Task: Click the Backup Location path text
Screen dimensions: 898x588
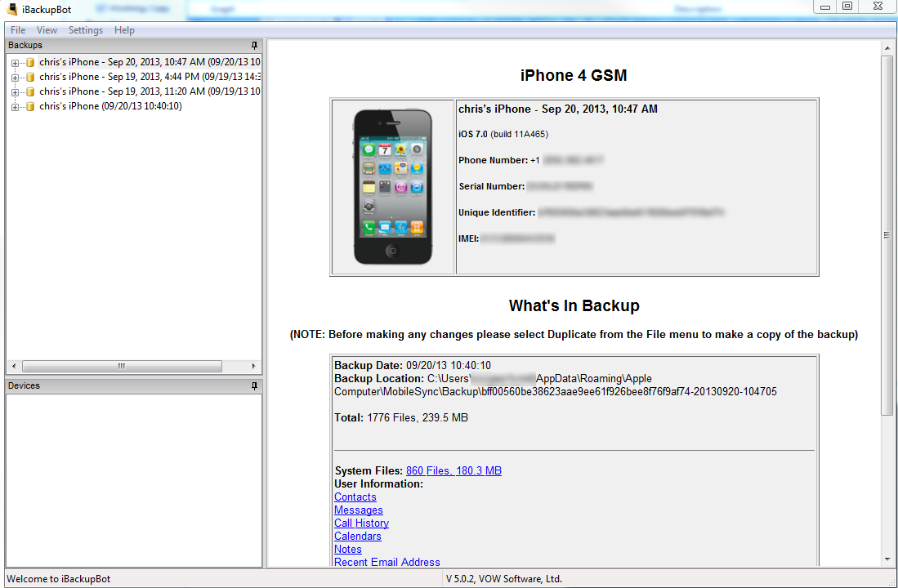Action: coord(556,385)
